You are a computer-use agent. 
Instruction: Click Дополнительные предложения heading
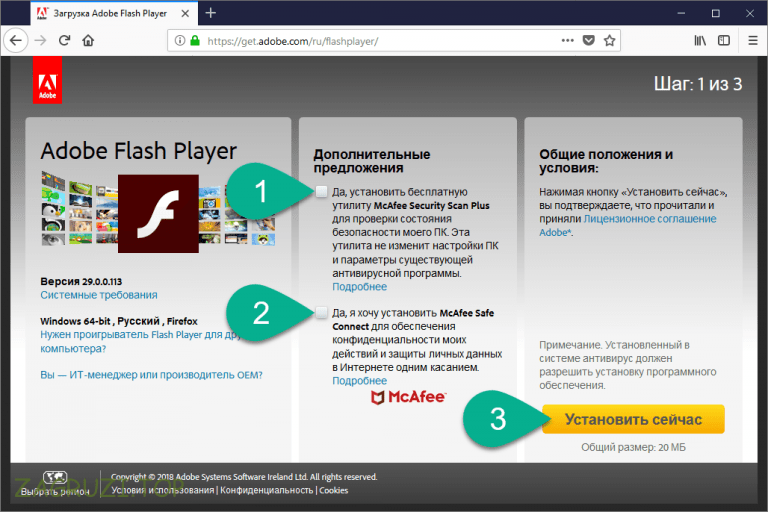click(372, 161)
